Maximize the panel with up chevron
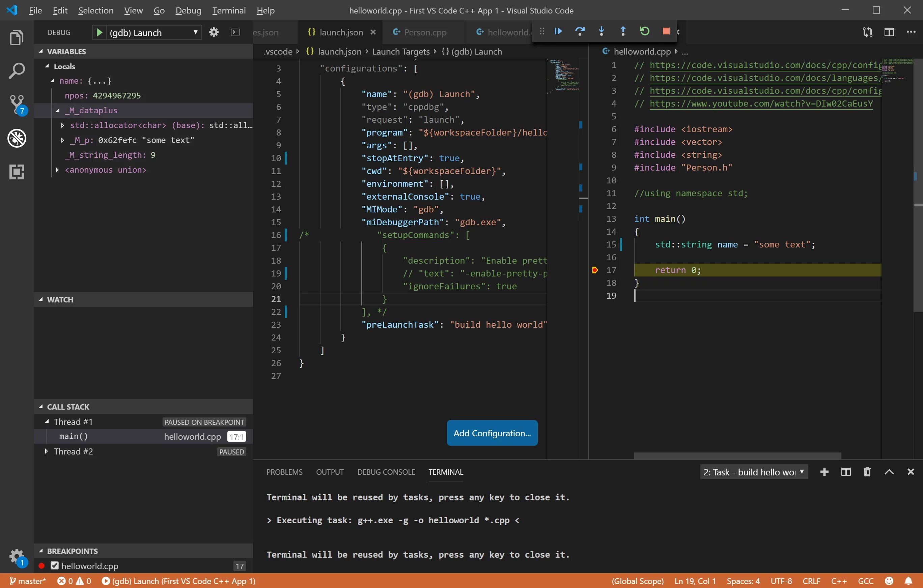This screenshot has height=588, width=923. pyautogui.click(x=889, y=472)
